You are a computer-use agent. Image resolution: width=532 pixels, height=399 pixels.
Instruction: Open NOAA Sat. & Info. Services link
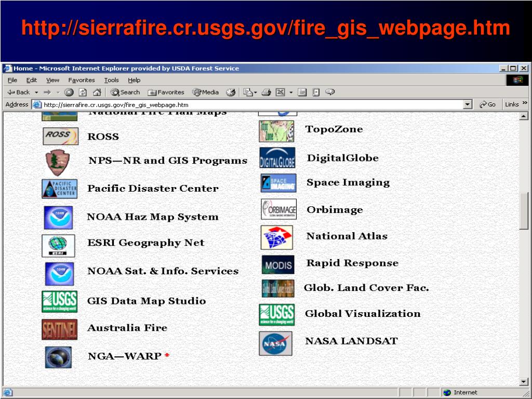pos(163,271)
